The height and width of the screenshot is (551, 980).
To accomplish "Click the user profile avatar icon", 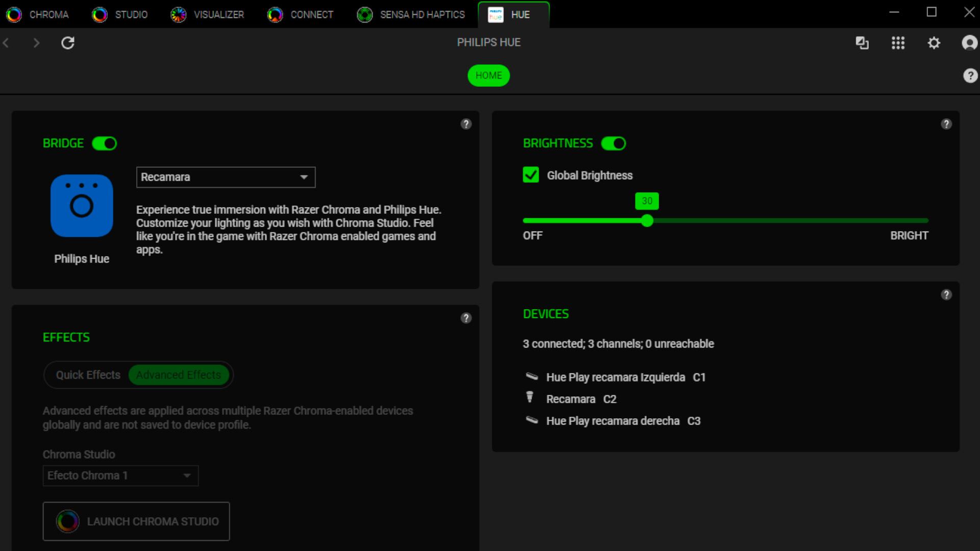I will (969, 43).
